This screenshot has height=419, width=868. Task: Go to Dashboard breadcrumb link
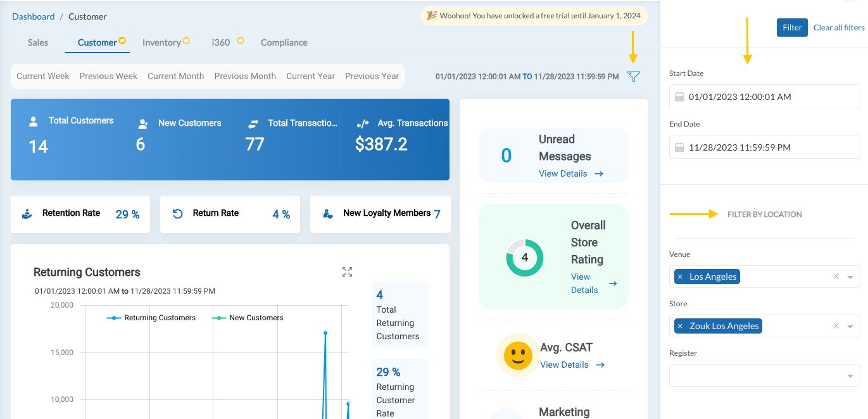(x=34, y=16)
